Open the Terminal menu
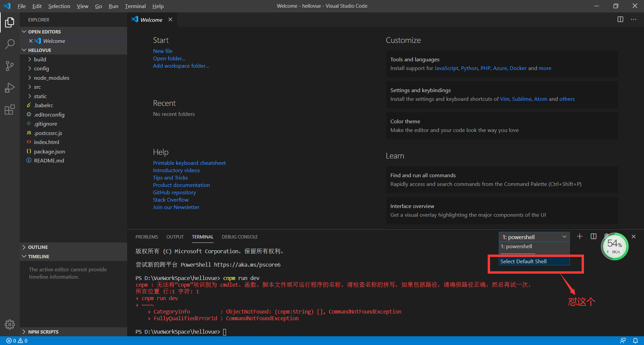This screenshot has height=345, width=644. tap(135, 6)
